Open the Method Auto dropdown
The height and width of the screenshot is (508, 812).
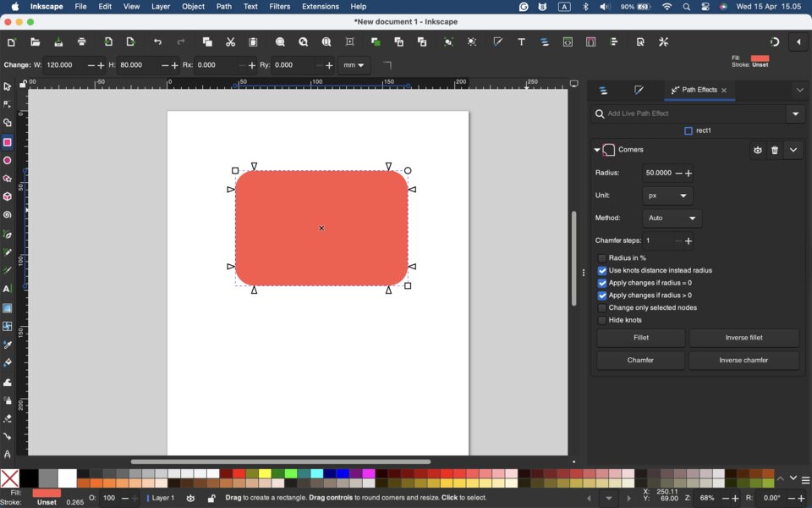tap(672, 218)
